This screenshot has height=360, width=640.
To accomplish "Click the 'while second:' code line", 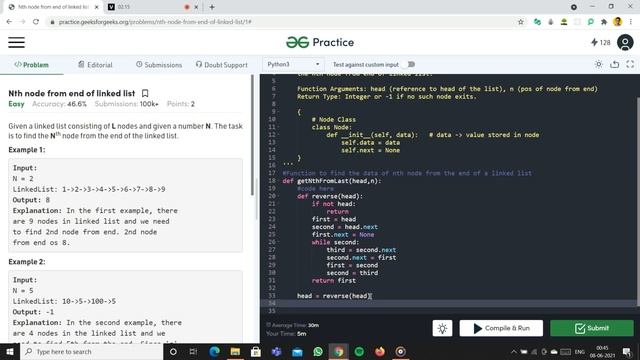I will (x=336, y=242).
